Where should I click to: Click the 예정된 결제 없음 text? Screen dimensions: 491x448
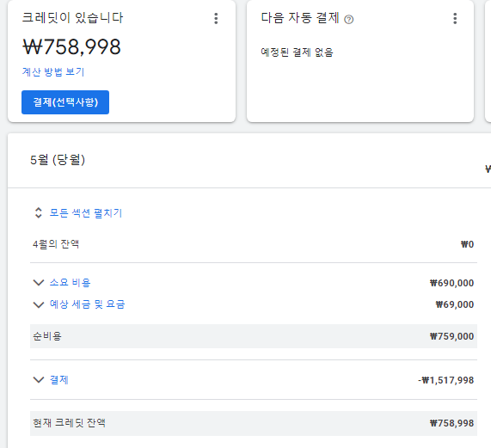(297, 52)
